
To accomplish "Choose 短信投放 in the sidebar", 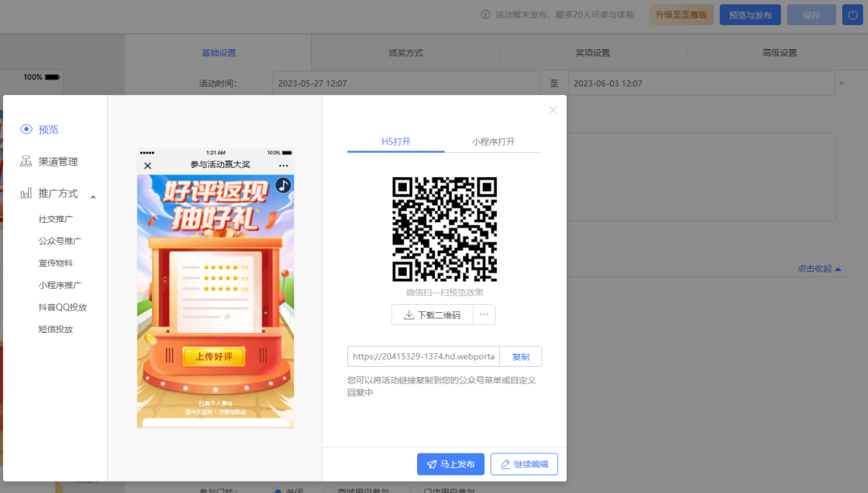I will click(55, 330).
